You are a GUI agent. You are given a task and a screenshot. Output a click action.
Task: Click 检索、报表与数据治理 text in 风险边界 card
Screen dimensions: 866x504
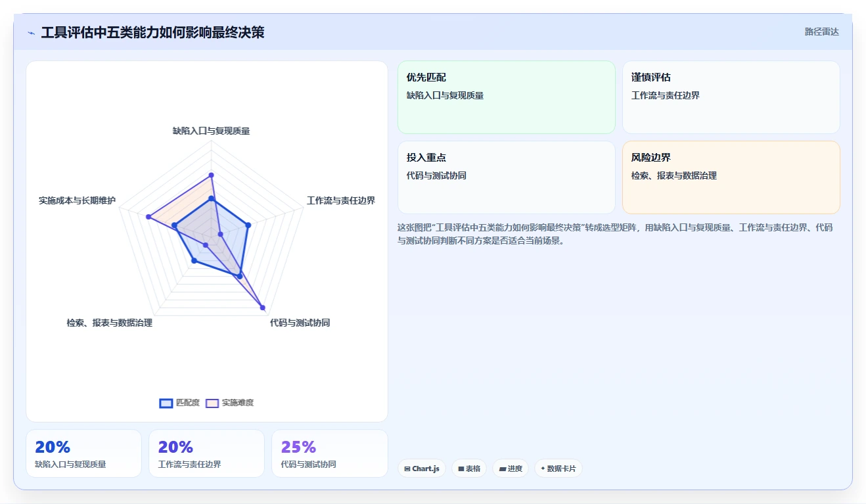[x=674, y=175]
